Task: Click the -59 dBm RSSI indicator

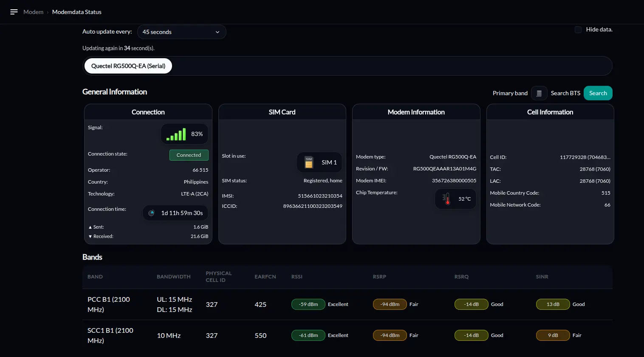Action: point(308,304)
